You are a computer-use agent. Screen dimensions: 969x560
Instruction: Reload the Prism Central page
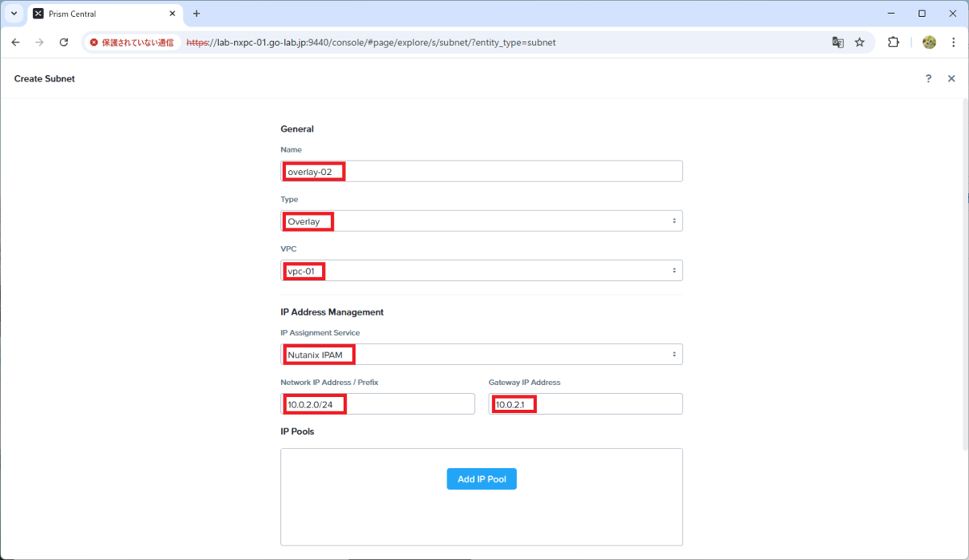[64, 42]
